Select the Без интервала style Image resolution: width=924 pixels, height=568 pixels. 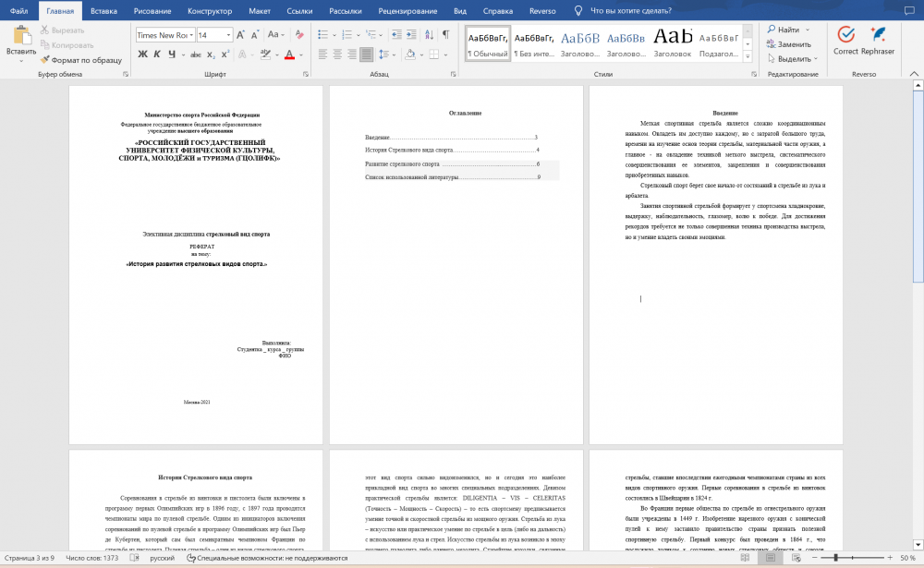(534, 43)
